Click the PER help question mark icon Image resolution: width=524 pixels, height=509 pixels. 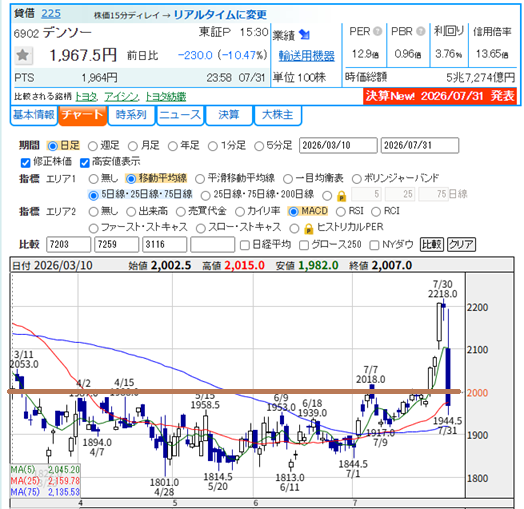coord(378,31)
